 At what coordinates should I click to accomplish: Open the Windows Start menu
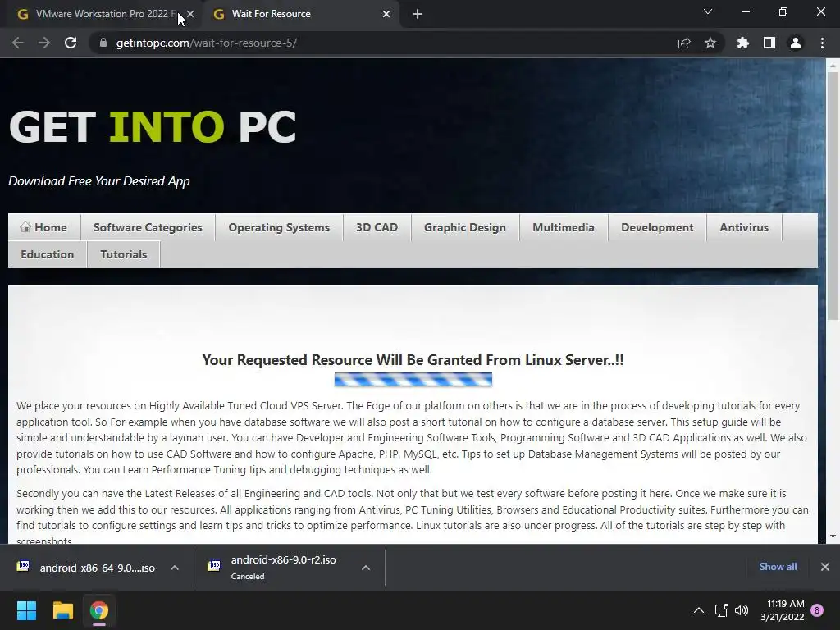pos(26,610)
